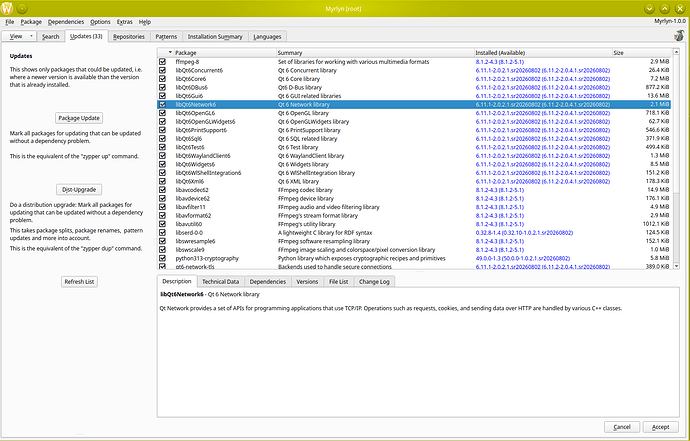
Task: Select the libavutil60 package row
Action: pyautogui.click(x=414, y=224)
